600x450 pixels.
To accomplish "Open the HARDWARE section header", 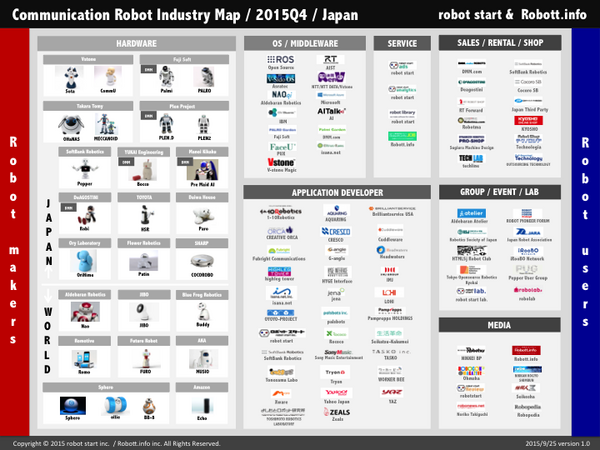I will [x=142, y=44].
